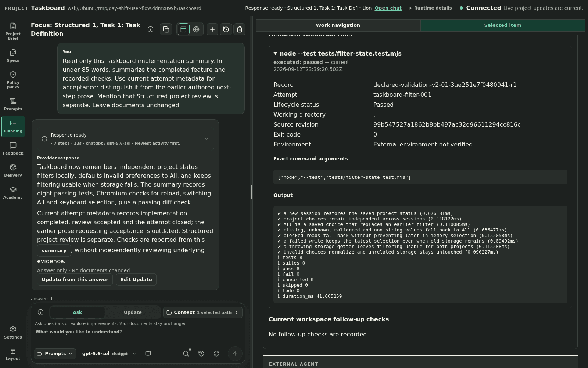
Task: Show focus info beside the title
Action: (x=150, y=29)
